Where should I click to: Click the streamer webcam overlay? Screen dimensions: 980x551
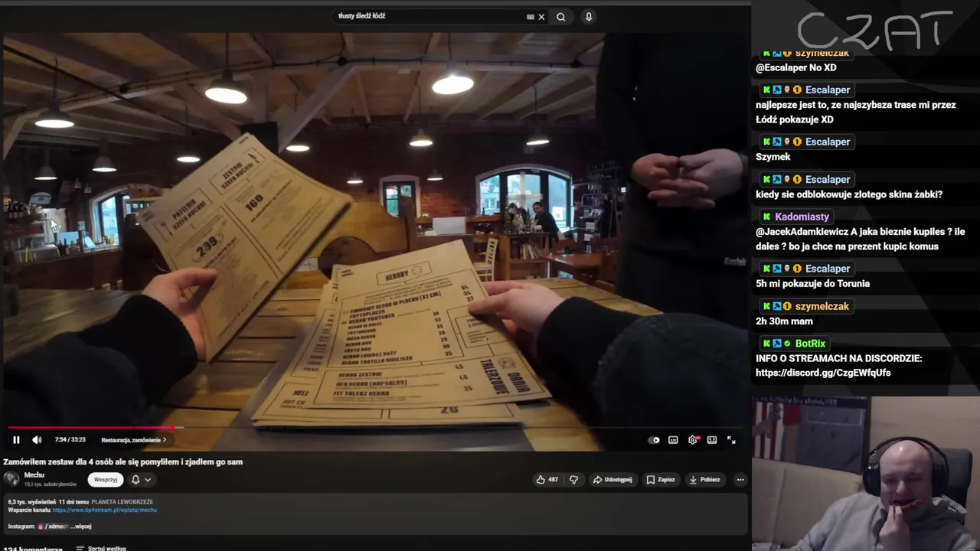pos(866,474)
